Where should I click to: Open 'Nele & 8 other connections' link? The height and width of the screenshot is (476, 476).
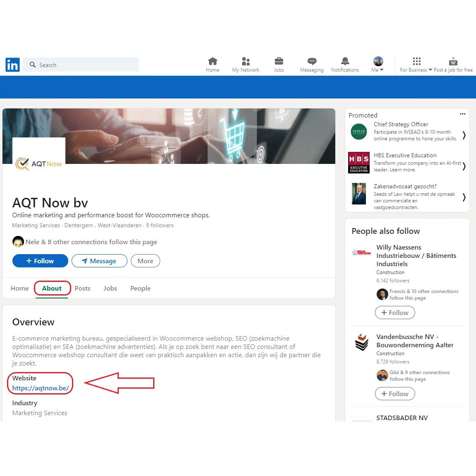(x=91, y=242)
